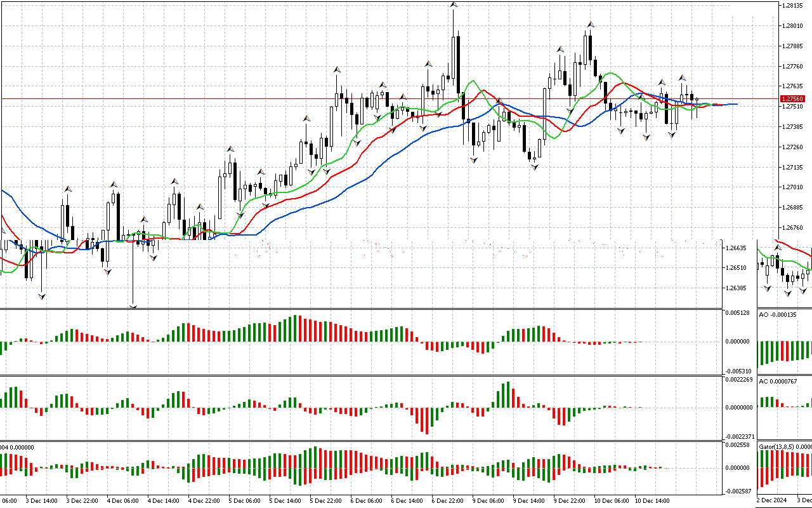Click the 1.28010 price axis label
This screenshot has height=508, width=812.
[792, 25]
